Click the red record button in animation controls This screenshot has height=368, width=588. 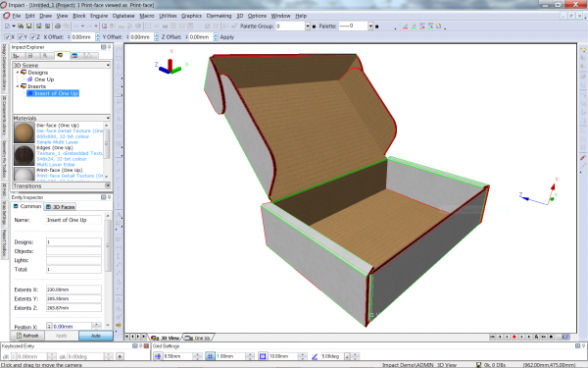tap(514, 337)
